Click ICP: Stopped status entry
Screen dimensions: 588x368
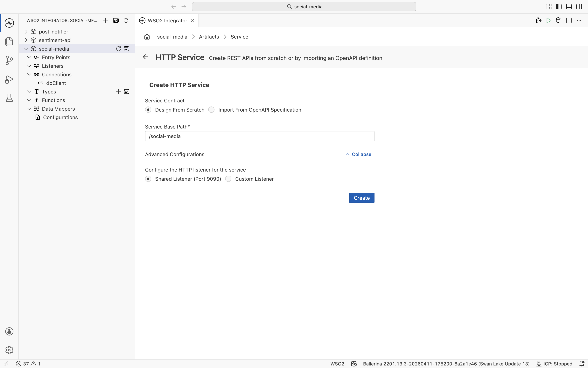coord(554,364)
